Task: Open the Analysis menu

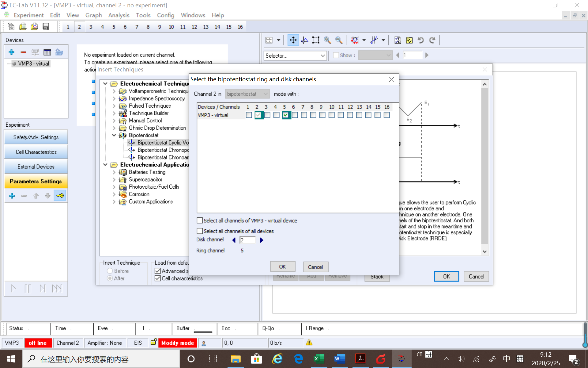Action: coord(119,15)
